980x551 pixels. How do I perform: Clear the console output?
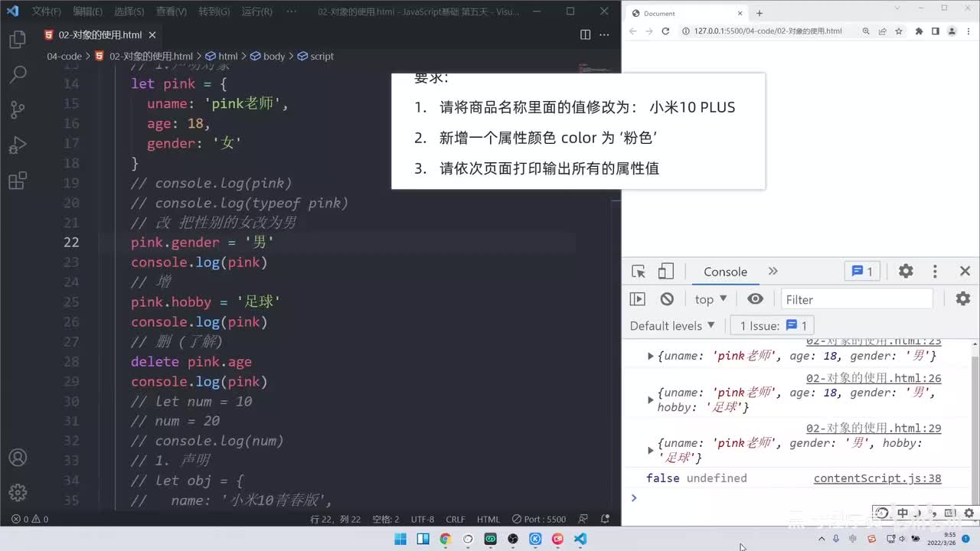coord(667,299)
